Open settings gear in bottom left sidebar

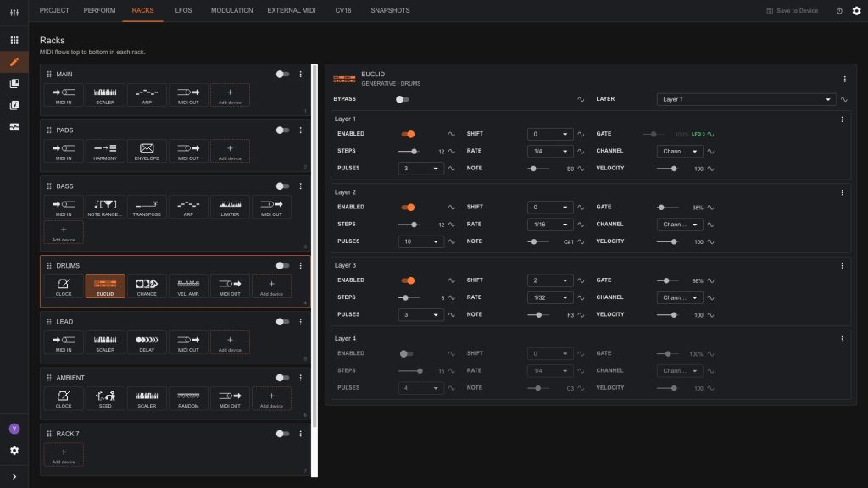pyautogui.click(x=14, y=451)
